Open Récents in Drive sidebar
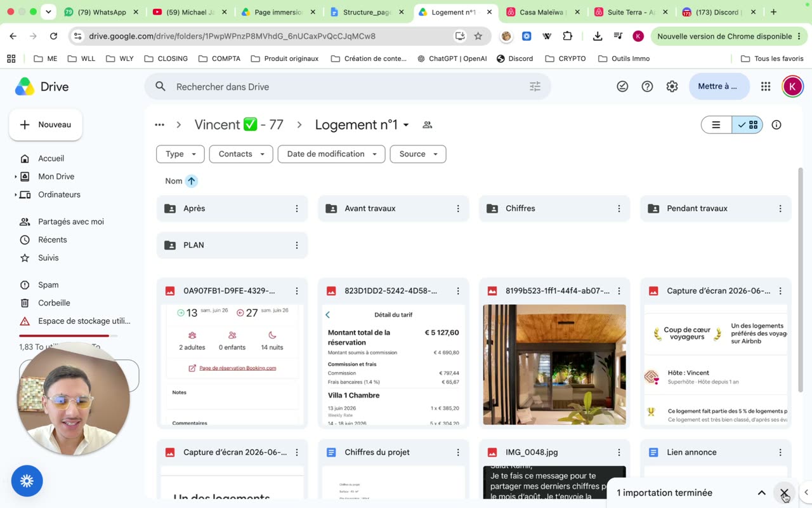 [x=52, y=240]
